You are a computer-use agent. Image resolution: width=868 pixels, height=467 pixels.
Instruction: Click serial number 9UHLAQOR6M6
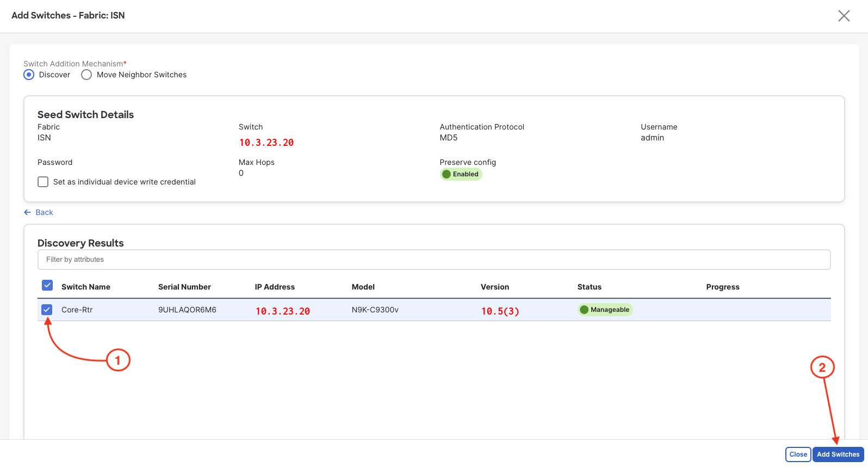pos(187,310)
